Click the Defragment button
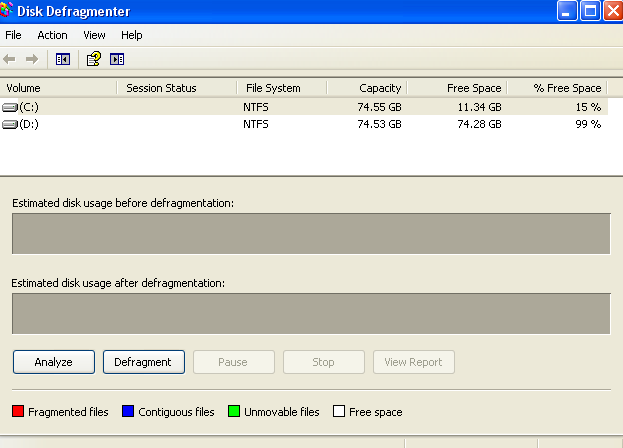The height and width of the screenshot is (448, 623). pos(144,362)
